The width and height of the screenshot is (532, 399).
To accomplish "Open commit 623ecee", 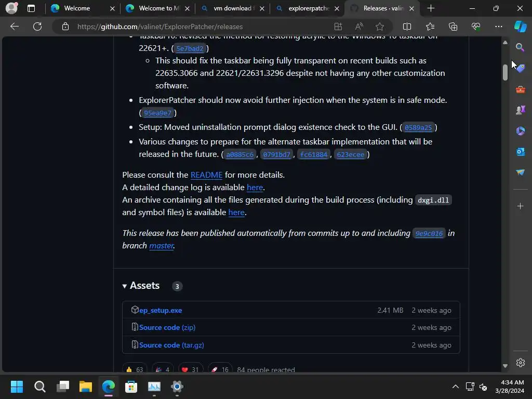I will (351, 155).
